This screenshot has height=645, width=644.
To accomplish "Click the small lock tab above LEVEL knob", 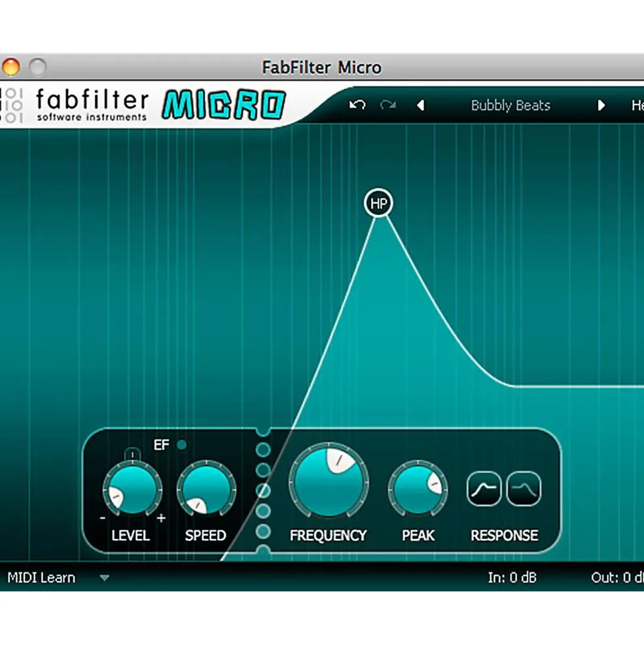I will (132, 454).
